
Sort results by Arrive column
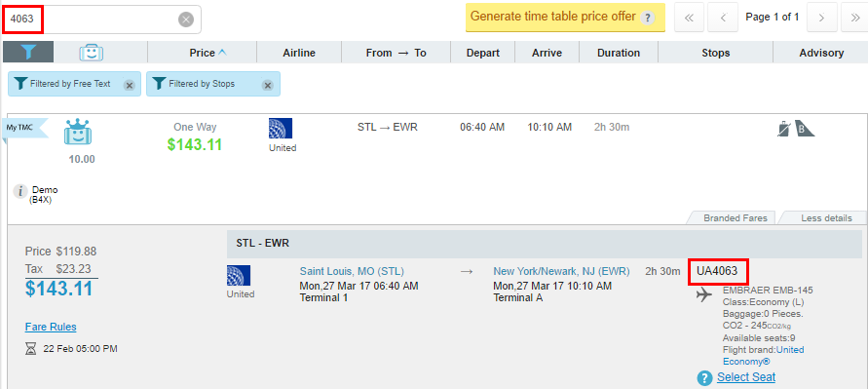click(x=547, y=53)
